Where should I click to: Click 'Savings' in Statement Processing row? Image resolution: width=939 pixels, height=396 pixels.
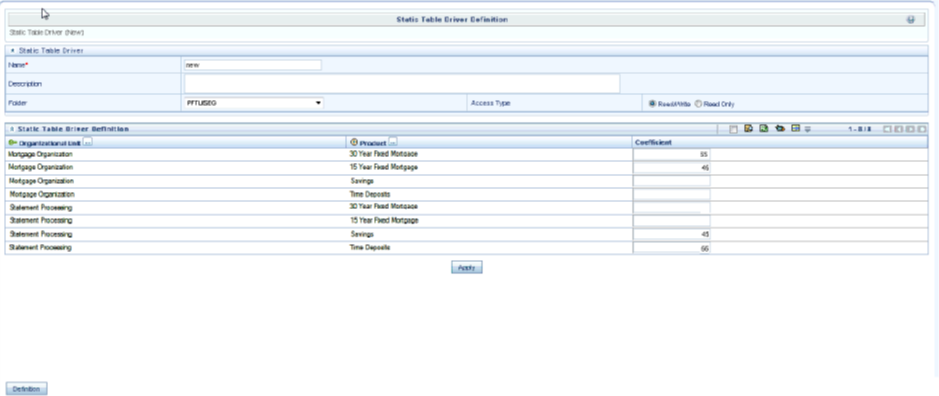pos(362,234)
